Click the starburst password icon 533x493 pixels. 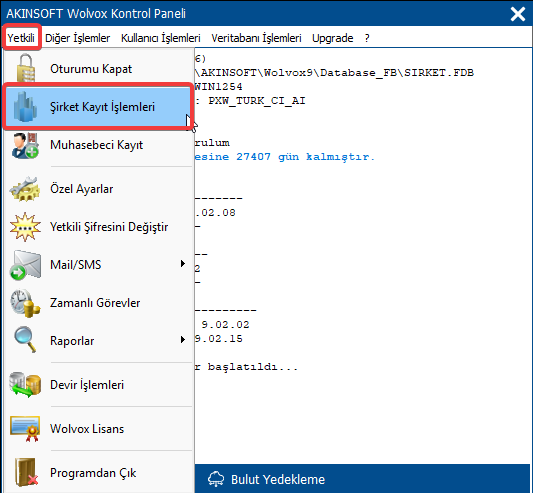click(x=25, y=227)
